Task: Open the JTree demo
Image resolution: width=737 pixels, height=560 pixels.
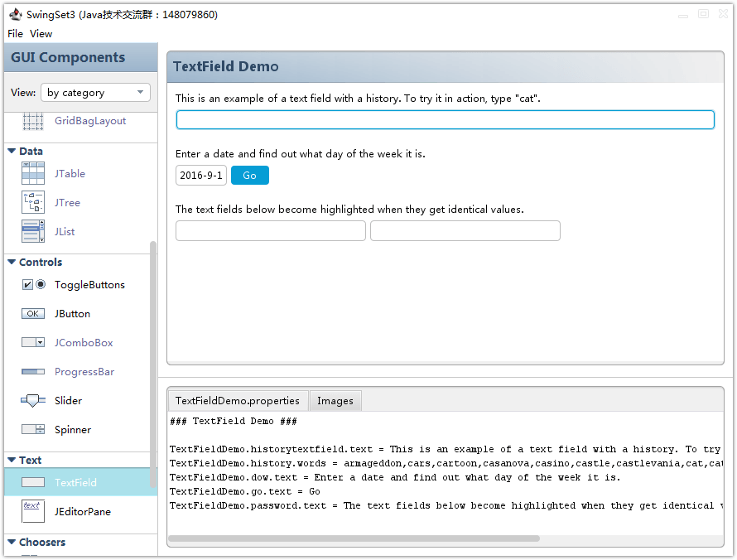Action: tap(67, 203)
